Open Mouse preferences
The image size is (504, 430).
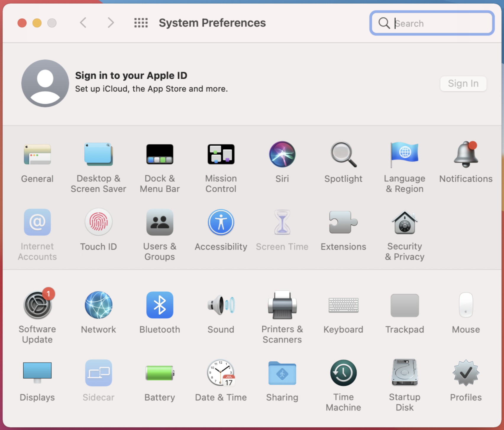pos(466,305)
